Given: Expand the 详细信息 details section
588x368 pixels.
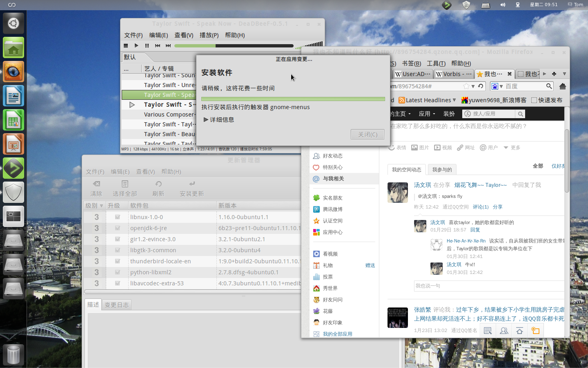Looking at the screenshot, I should click(218, 120).
